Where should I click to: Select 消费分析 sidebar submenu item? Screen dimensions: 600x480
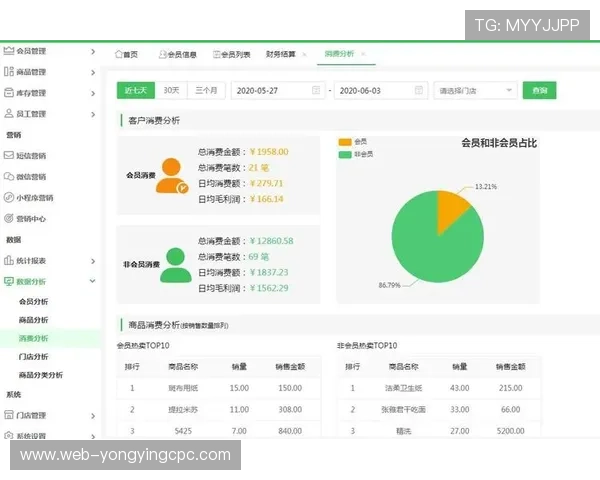point(34,338)
